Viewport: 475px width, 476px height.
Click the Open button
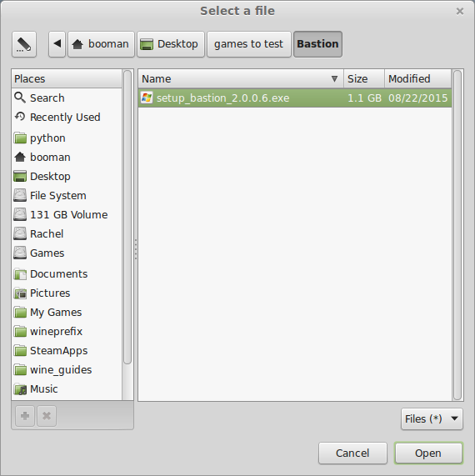[428, 453]
